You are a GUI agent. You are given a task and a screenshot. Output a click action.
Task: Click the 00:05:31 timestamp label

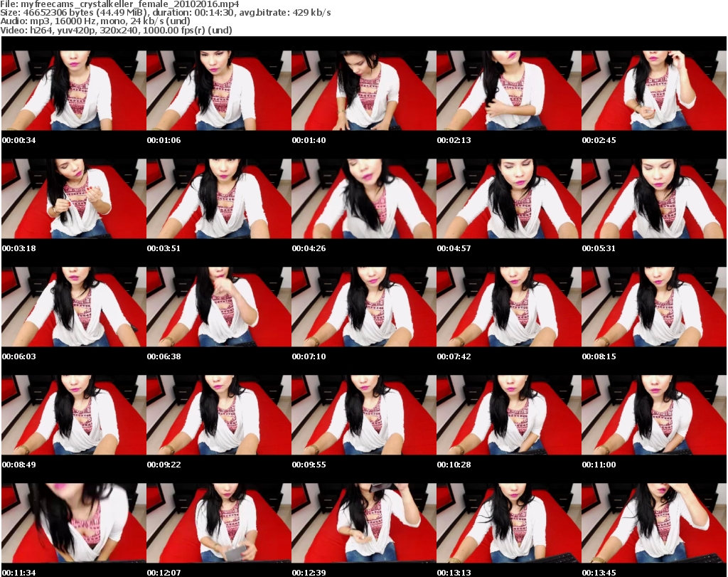coord(599,248)
